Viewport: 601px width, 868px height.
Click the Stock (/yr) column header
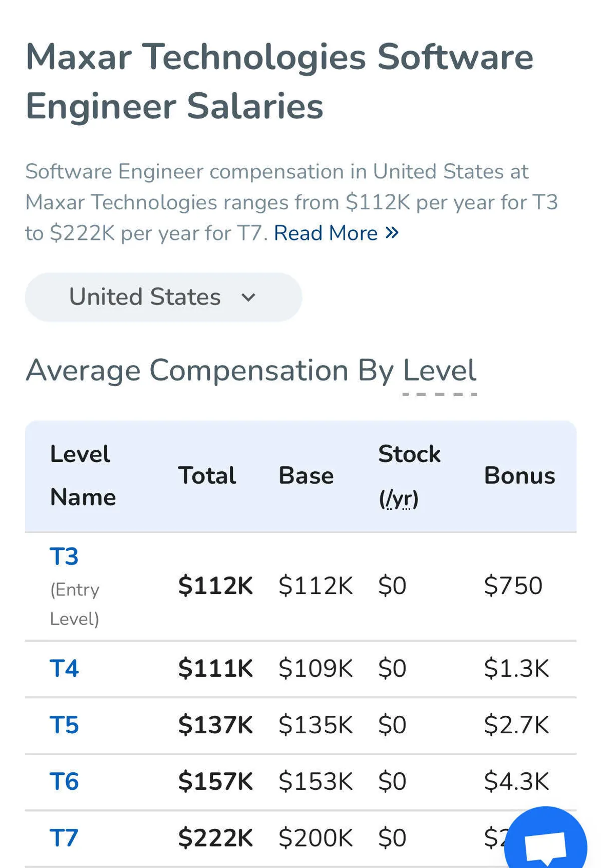pos(409,476)
